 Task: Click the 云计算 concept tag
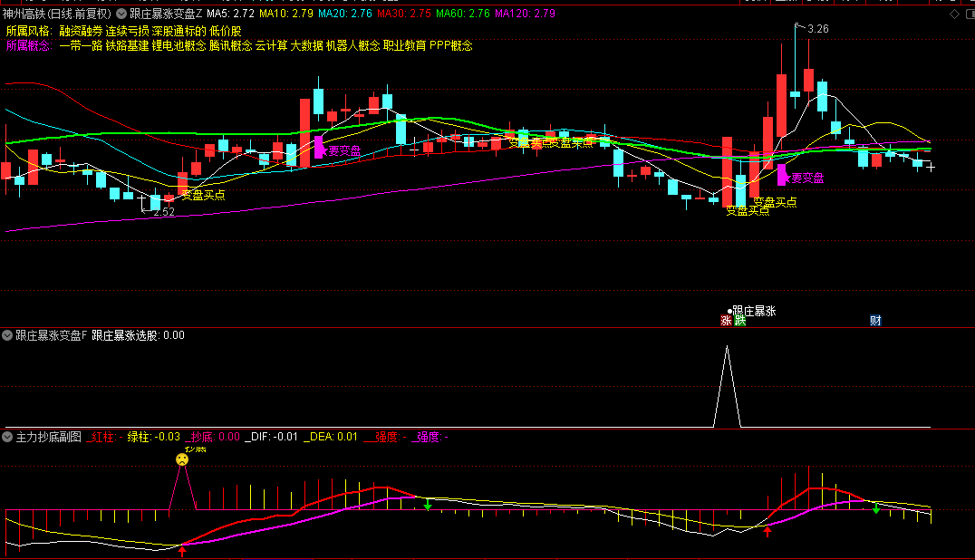point(271,46)
